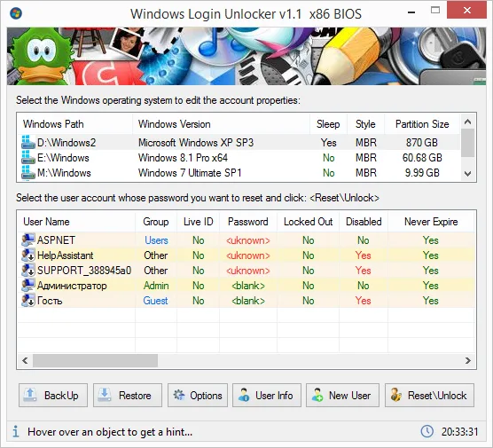Click the Password column header

pyautogui.click(x=248, y=222)
